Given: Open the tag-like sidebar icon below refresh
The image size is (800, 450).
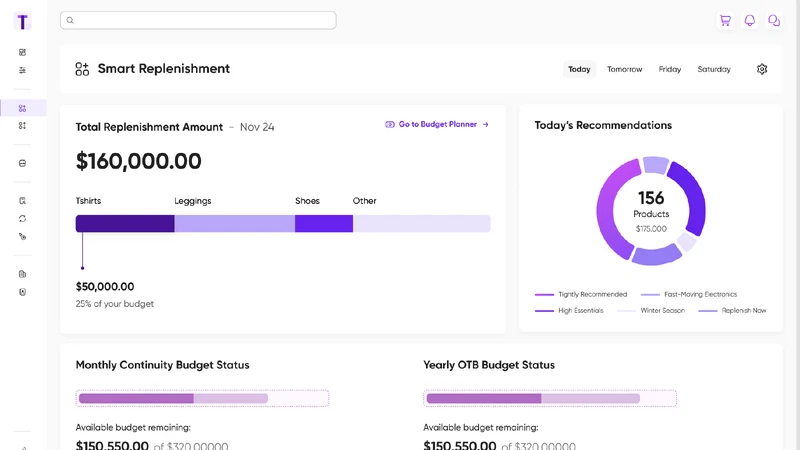Looking at the screenshot, I should 22,236.
